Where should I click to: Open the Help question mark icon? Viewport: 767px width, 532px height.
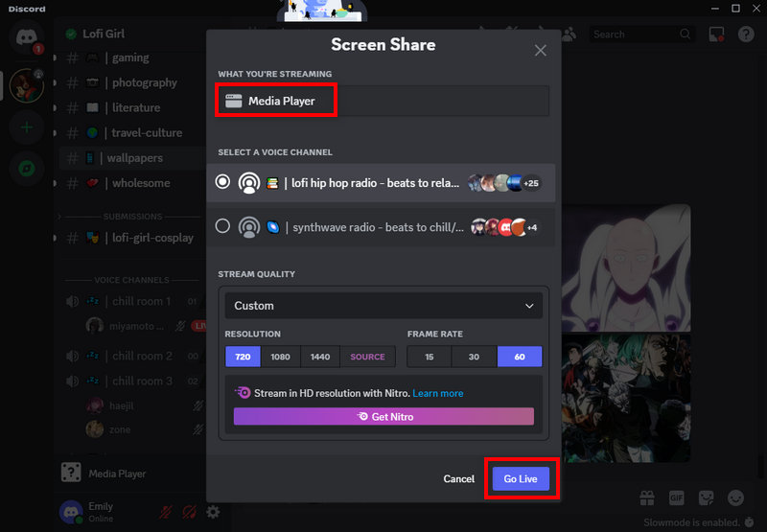746,35
